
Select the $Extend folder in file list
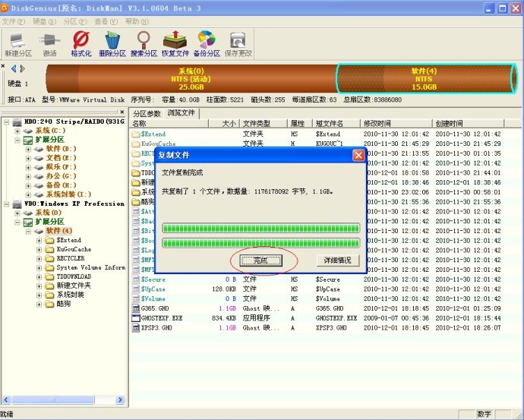tap(153, 134)
